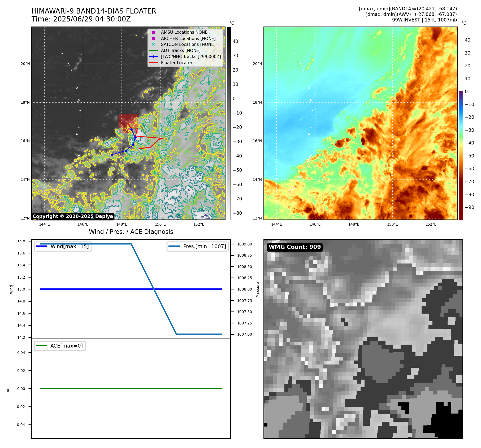Click the cyan SATCON x legend marker
Screen dimensions: 481x448
point(153,45)
